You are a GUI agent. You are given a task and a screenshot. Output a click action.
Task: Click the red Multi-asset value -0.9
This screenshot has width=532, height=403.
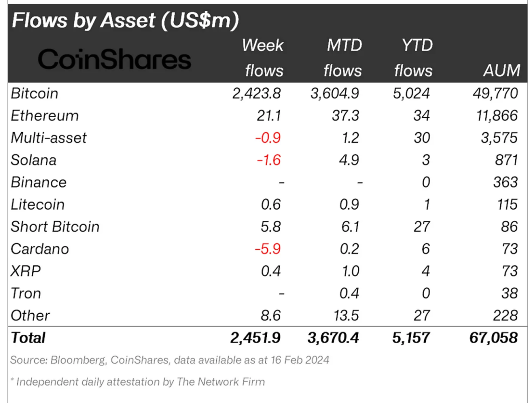coord(268,138)
